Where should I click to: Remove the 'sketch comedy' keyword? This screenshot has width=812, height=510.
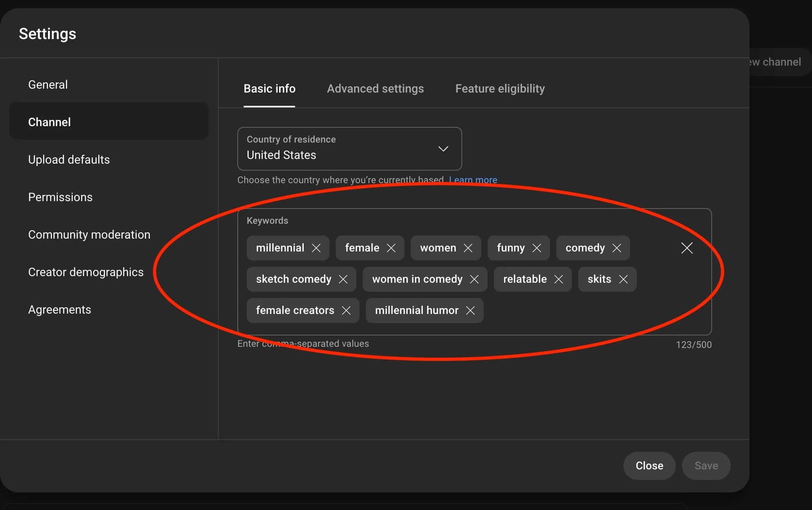point(343,279)
